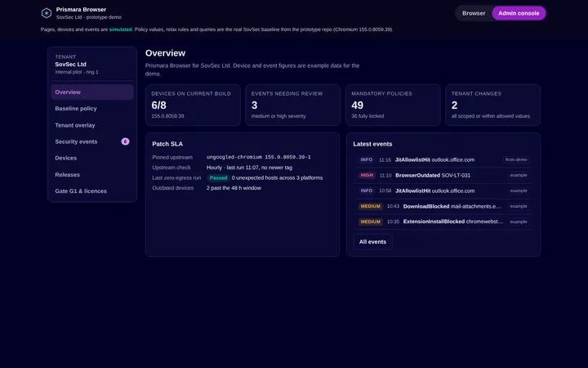This screenshot has height=368, width=588.
Task: Navigate to the Devices section
Action: point(92,158)
